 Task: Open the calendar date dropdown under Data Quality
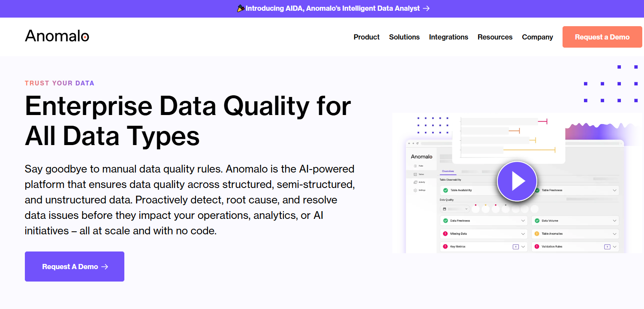[455, 209]
